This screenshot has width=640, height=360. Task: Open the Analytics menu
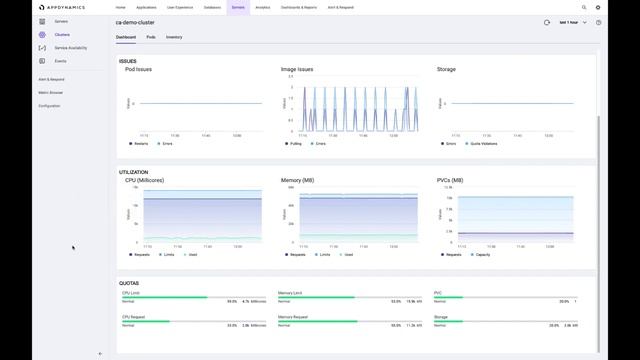[x=262, y=7]
